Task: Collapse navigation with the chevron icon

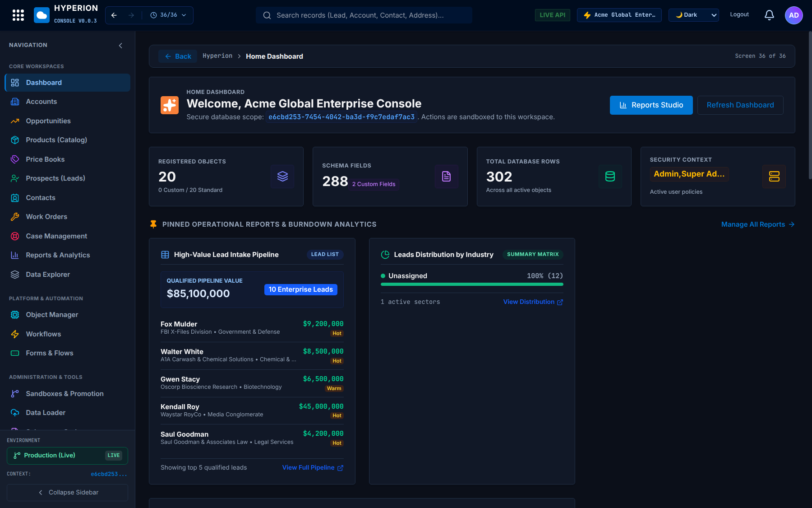Action: pyautogui.click(x=120, y=46)
